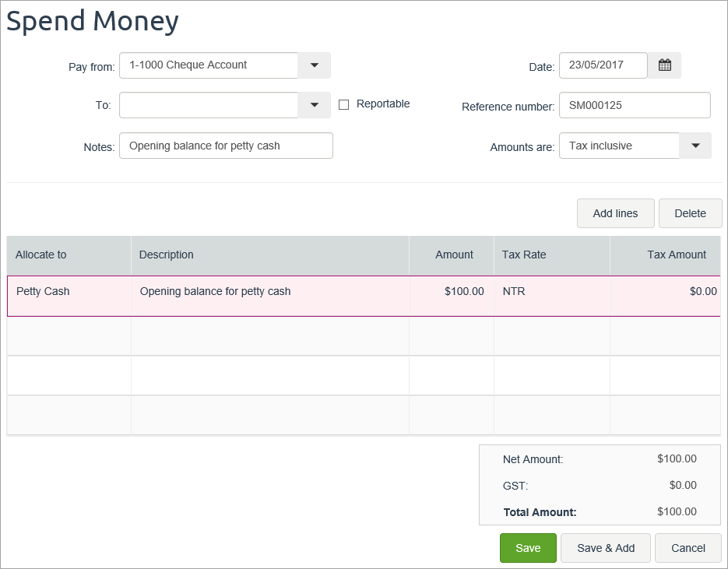The height and width of the screenshot is (569, 728).
Task: Open the calendar date picker icon
Action: 664,65
